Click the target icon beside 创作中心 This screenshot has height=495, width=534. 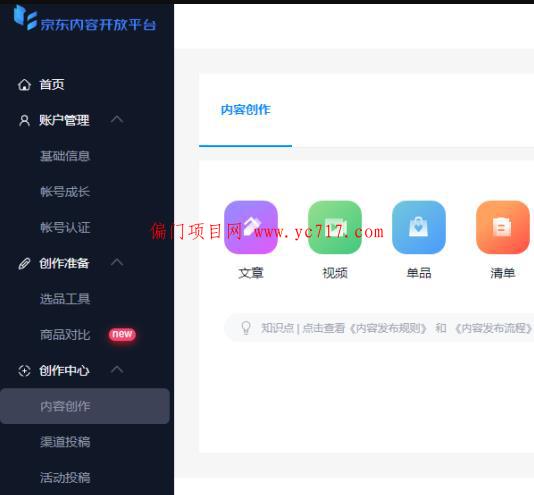pyautogui.click(x=24, y=371)
